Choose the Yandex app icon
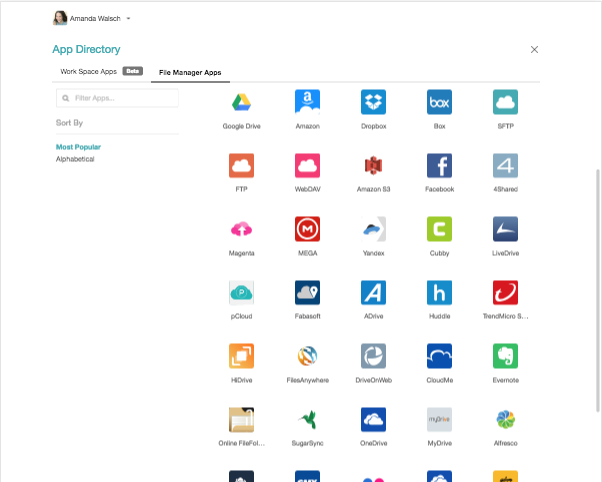 374,229
